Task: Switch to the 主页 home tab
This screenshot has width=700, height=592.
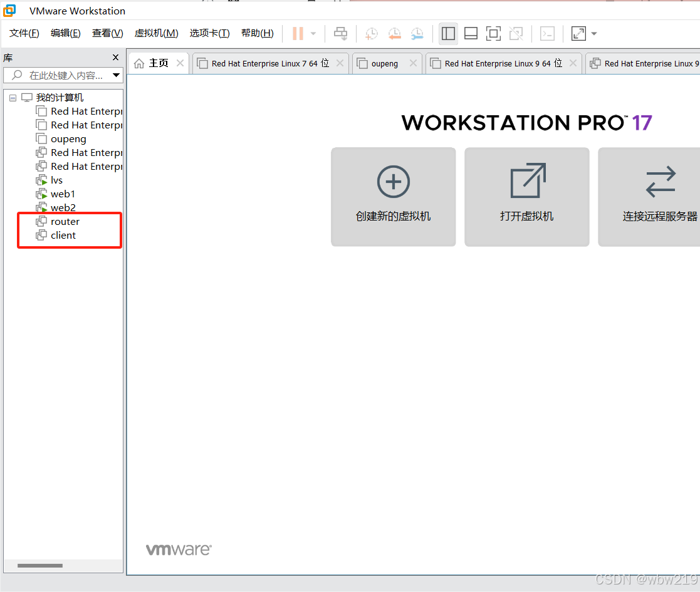Action: coord(159,63)
